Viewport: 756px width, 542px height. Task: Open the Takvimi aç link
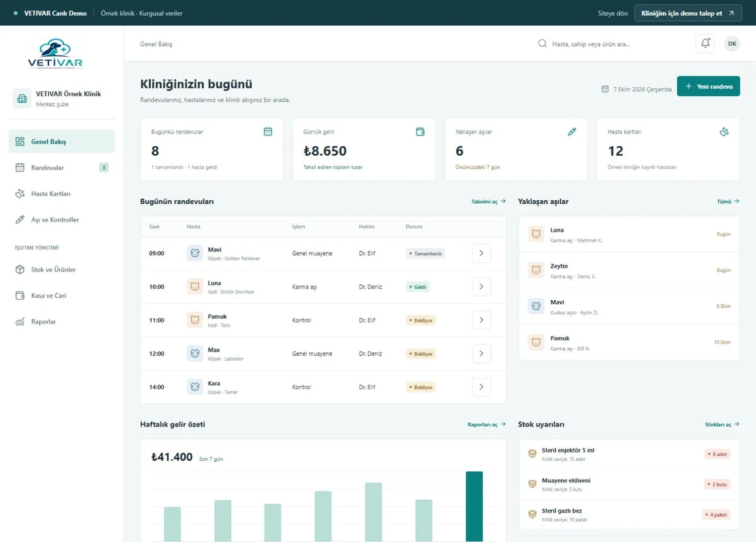pyautogui.click(x=489, y=202)
